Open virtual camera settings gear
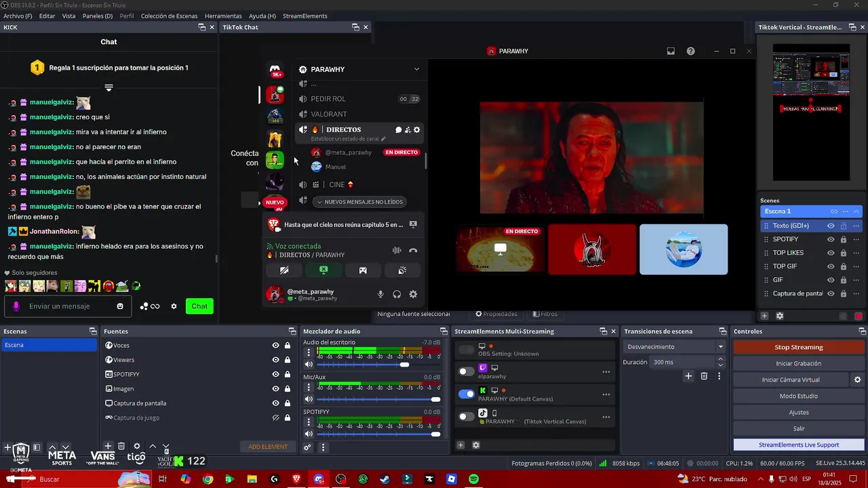Image resolution: width=868 pixels, height=488 pixels. 857,380
